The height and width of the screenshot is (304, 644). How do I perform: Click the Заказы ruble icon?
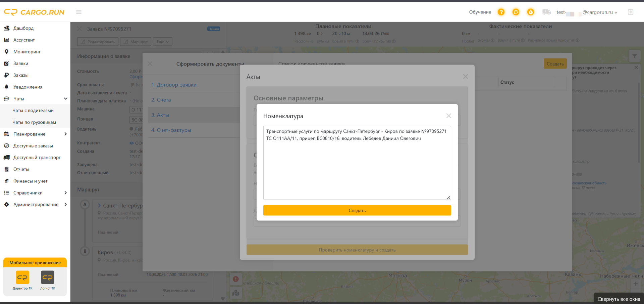point(6,75)
